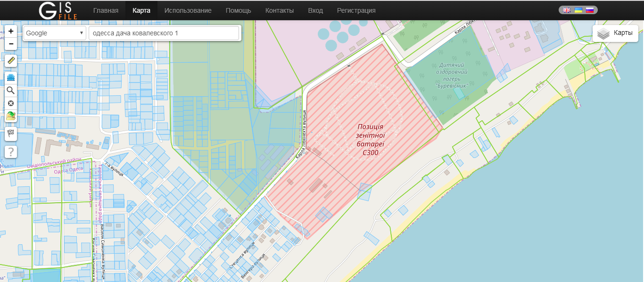The height and width of the screenshot is (282, 644).
Task: Switch language to Russian flag
Action: 589,10
